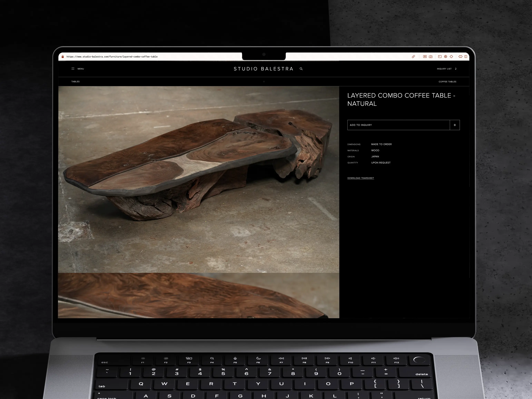This screenshot has width=532, height=399.
Task: Click the 'QUANTITY' label
Action: coord(353,163)
